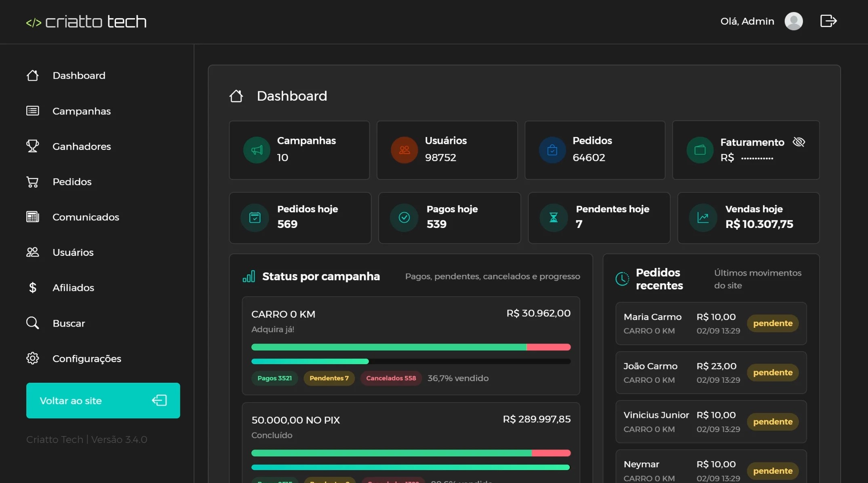868x483 pixels.
Task: Click the Usuários people icon in sidebar
Action: (33, 252)
